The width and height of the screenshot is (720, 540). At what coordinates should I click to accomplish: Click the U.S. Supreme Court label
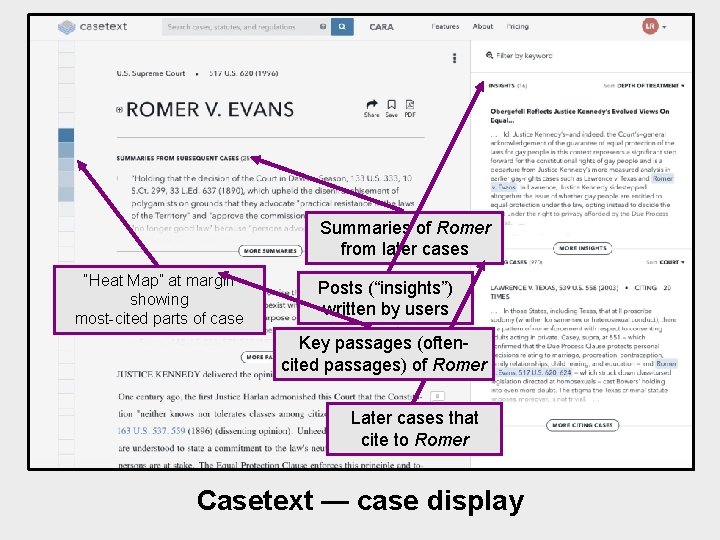(x=151, y=73)
